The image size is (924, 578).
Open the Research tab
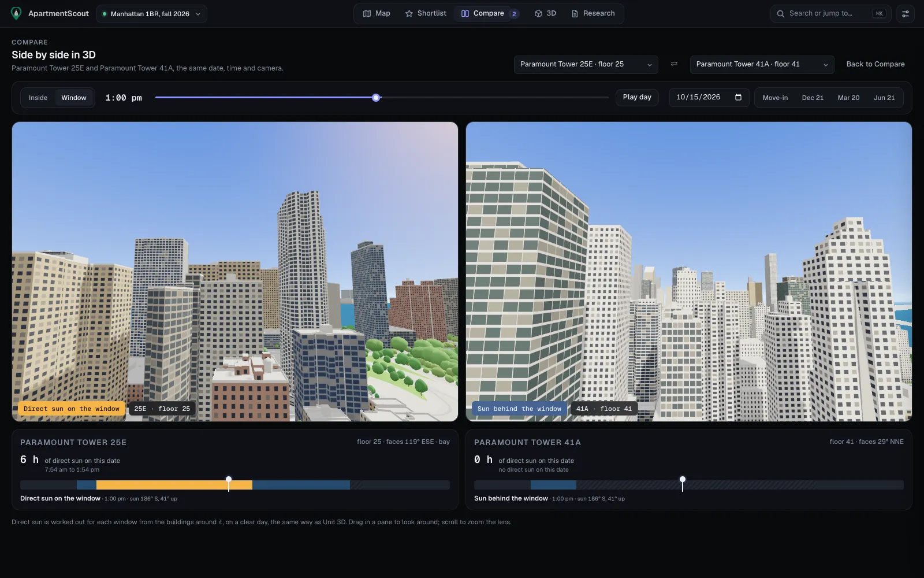tap(593, 13)
